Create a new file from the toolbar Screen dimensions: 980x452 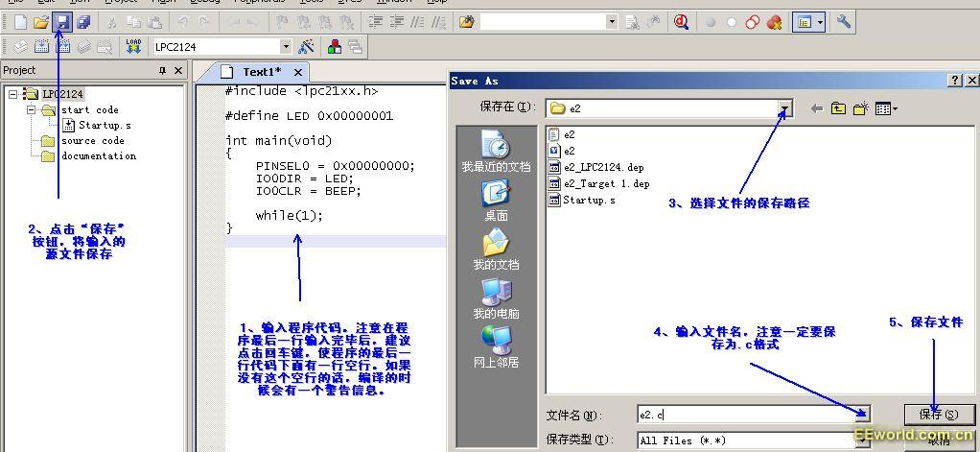point(21,22)
